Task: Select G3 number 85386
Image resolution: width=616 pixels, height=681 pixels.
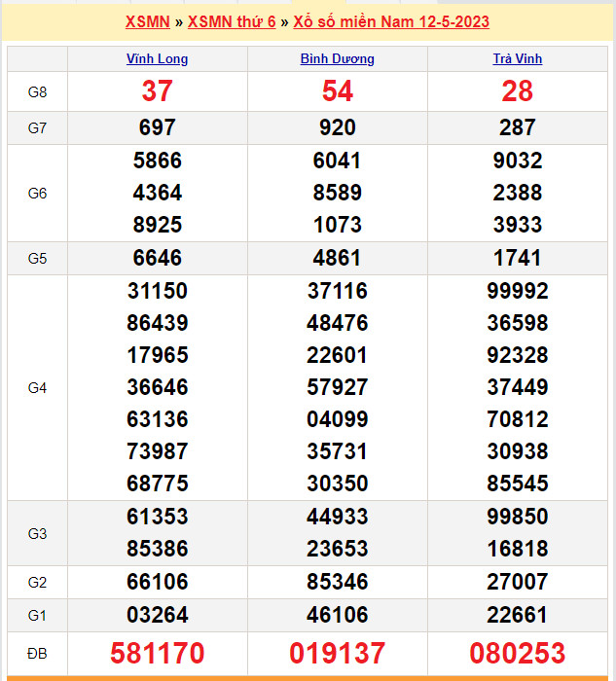Action: (158, 549)
